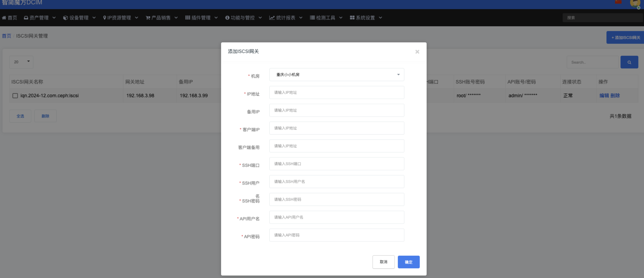Viewport: 644px width, 278px height.
Task: Expand the IP资源管理 menu chevron
Action: click(x=136, y=18)
